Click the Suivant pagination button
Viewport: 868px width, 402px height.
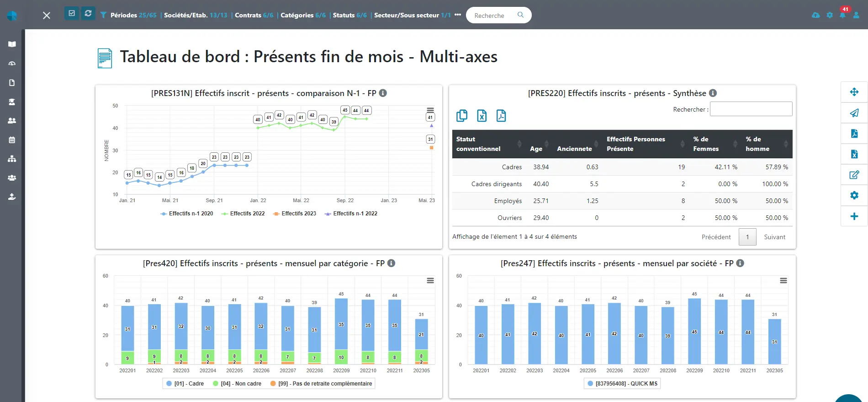pyautogui.click(x=774, y=237)
